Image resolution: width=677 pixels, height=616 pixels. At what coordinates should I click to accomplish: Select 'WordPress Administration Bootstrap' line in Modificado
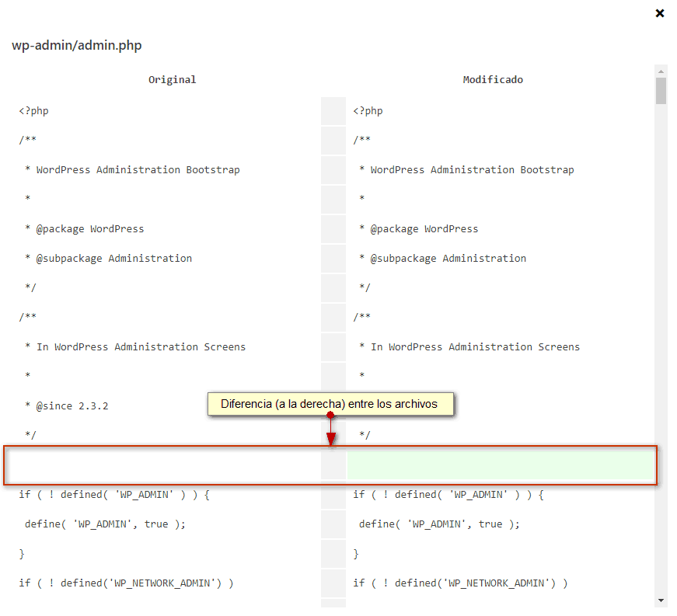pyautogui.click(x=466, y=170)
